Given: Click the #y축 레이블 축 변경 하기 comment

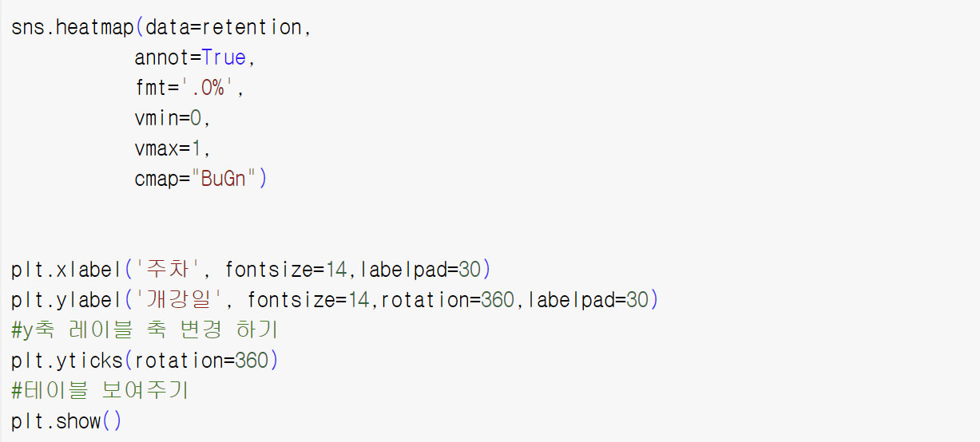Looking at the screenshot, I should point(145,330).
